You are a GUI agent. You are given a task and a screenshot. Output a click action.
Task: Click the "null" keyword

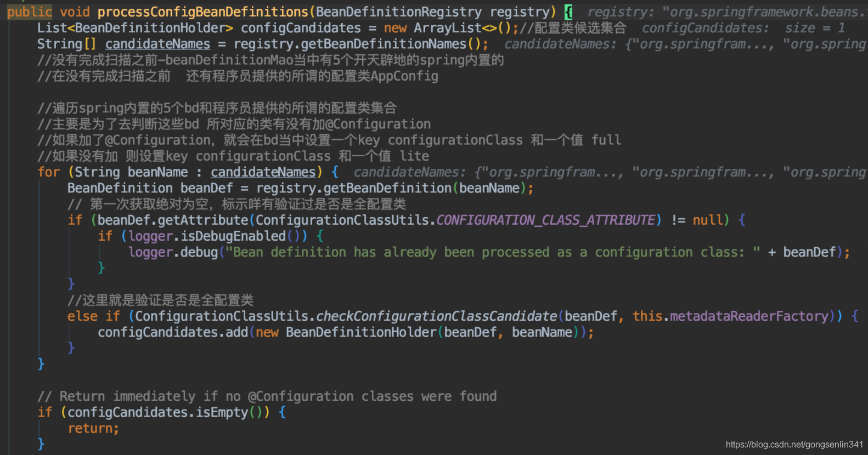click(708, 220)
